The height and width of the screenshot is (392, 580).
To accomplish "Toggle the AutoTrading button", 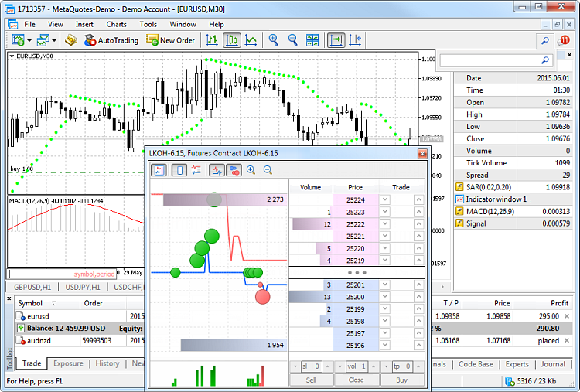I will coord(111,40).
